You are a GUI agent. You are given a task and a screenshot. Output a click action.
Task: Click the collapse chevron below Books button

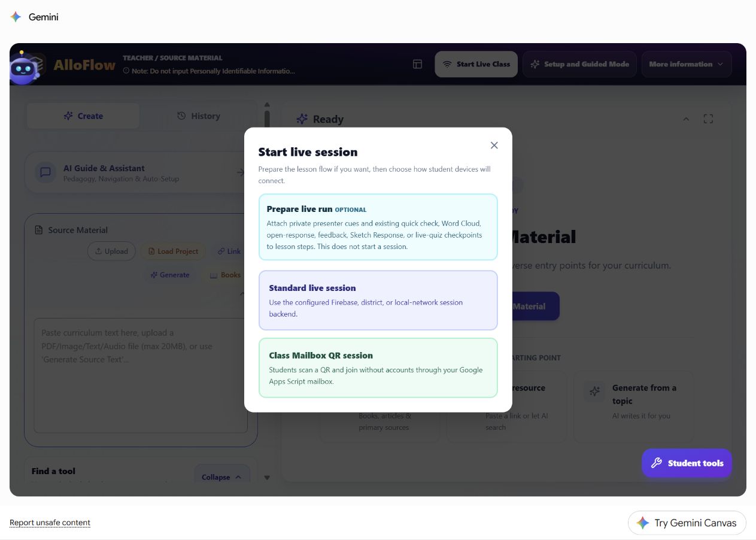(x=242, y=294)
